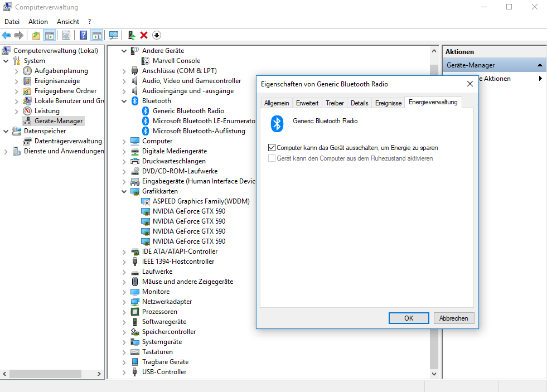Viewport: 547px width, 392px height.
Task: Click the red X uninstall device icon
Action: coord(144,35)
